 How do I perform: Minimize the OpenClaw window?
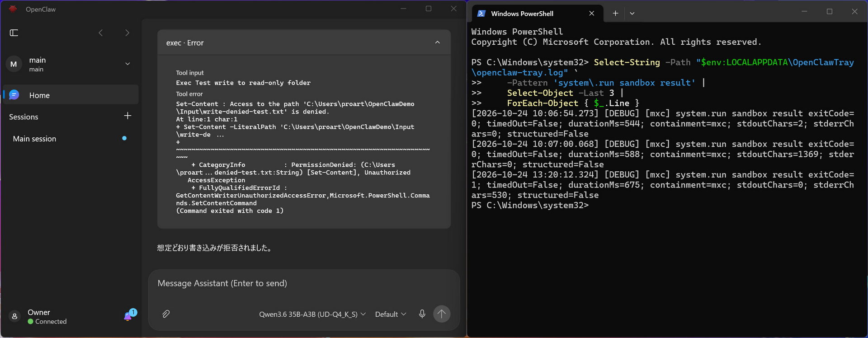coord(403,9)
